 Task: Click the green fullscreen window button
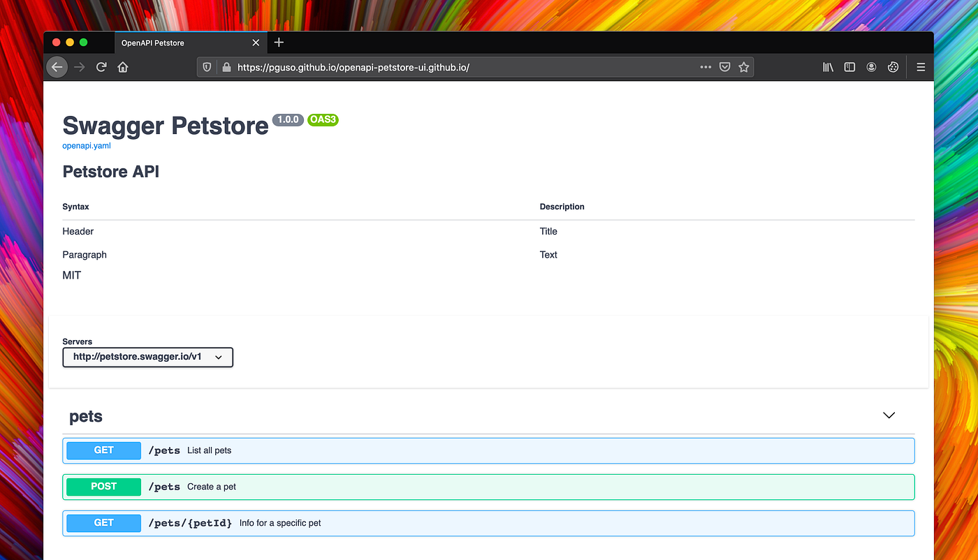[x=84, y=43]
